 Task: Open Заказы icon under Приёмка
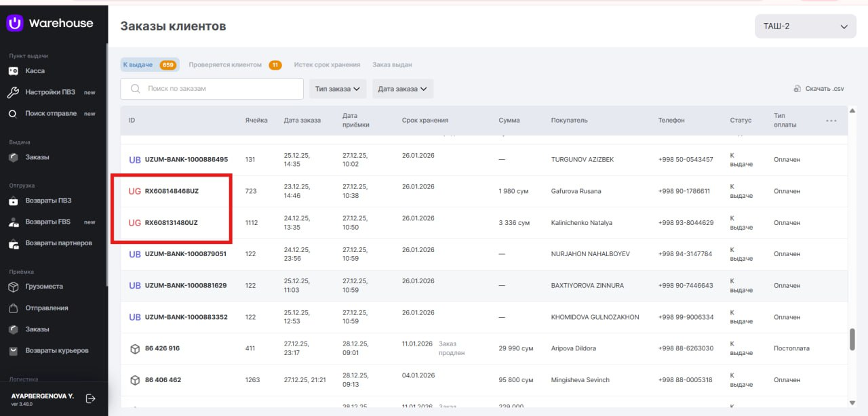[x=13, y=329]
